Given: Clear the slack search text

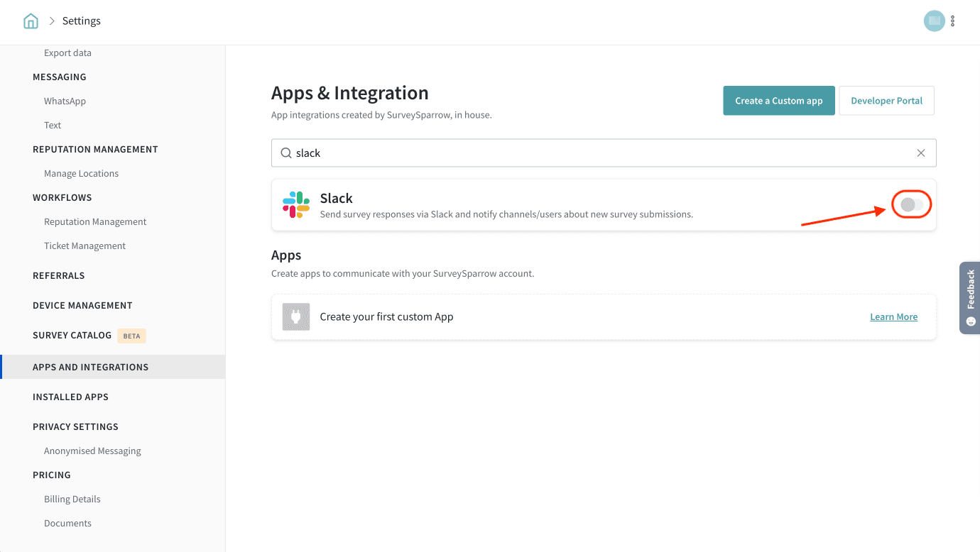Looking at the screenshot, I should [x=920, y=153].
